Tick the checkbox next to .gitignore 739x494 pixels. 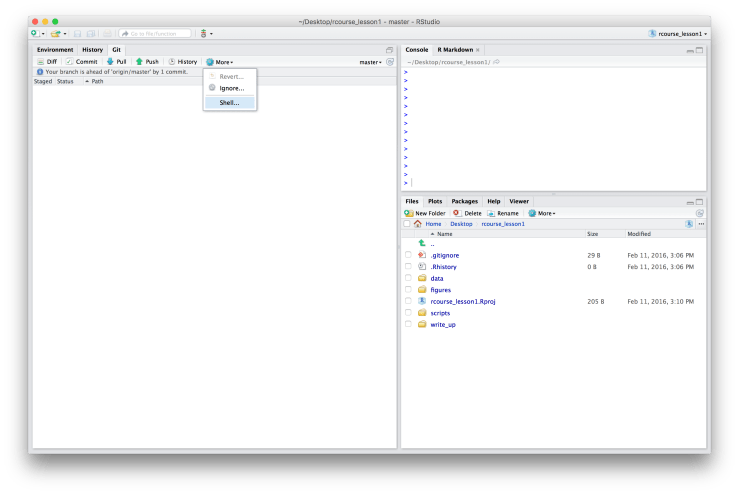(x=408, y=255)
